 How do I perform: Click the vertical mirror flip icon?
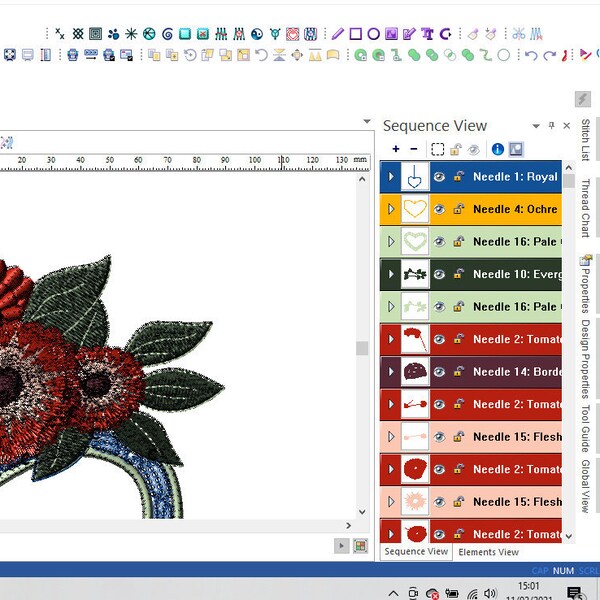pyautogui.click(x=279, y=55)
